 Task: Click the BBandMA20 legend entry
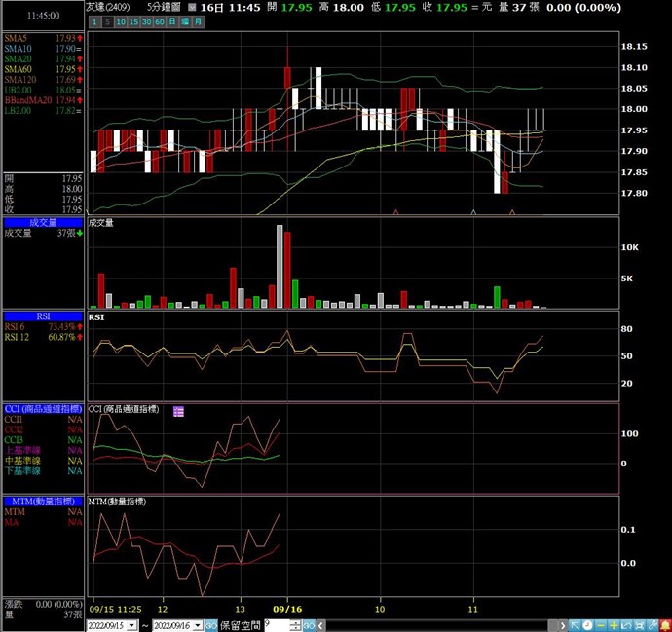pos(43,100)
